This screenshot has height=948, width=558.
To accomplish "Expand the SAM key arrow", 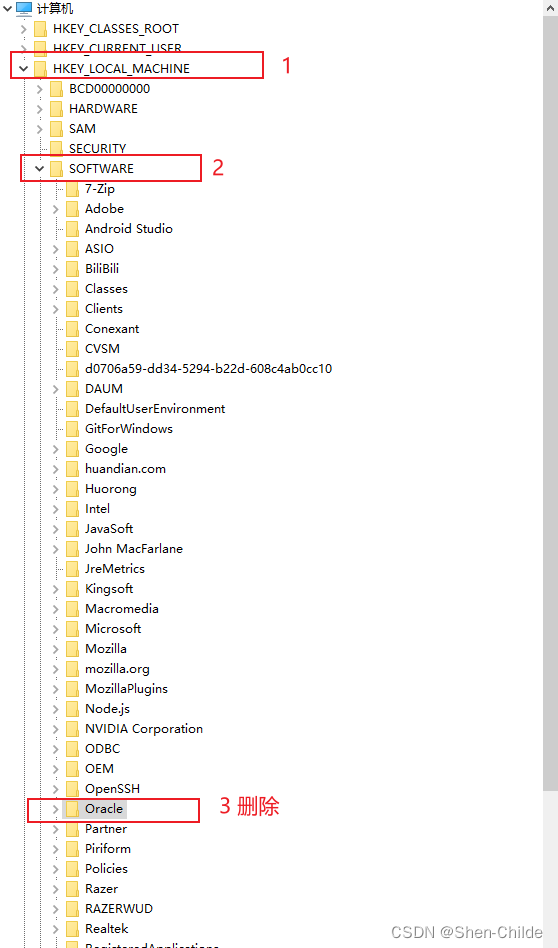I will [40, 129].
